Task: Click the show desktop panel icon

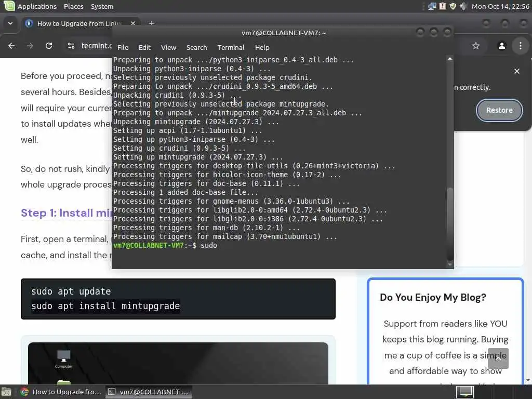Action: click(x=6, y=392)
